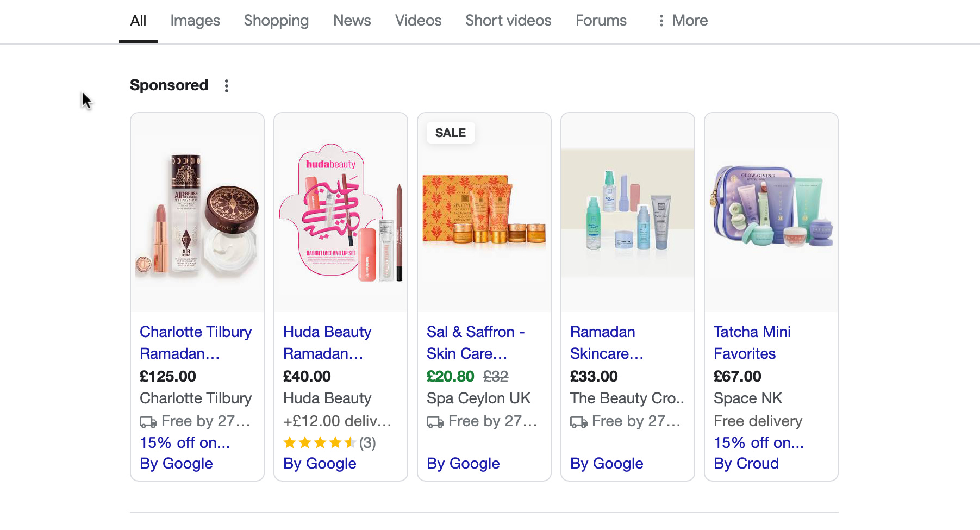This screenshot has width=980, height=530.
Task: Click the Huda Beauty Habibti set image
Action: click(341, 213)
